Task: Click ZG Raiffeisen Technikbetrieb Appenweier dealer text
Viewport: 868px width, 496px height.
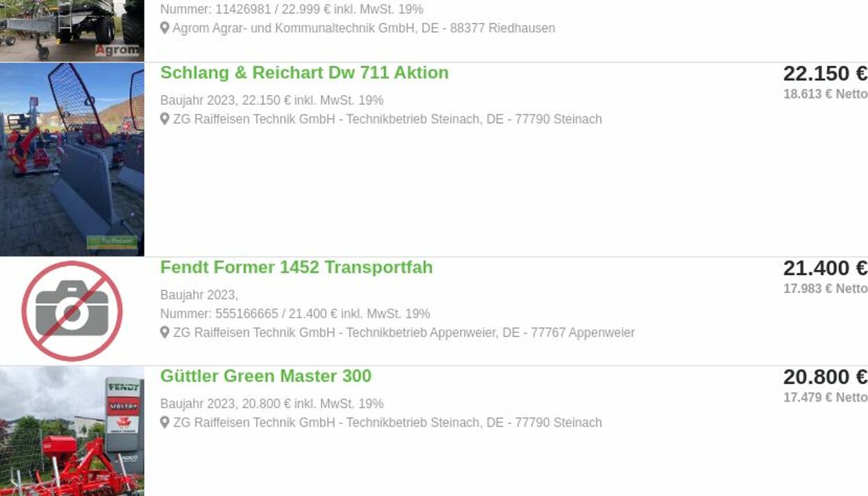Action: [x=404, y=333]
